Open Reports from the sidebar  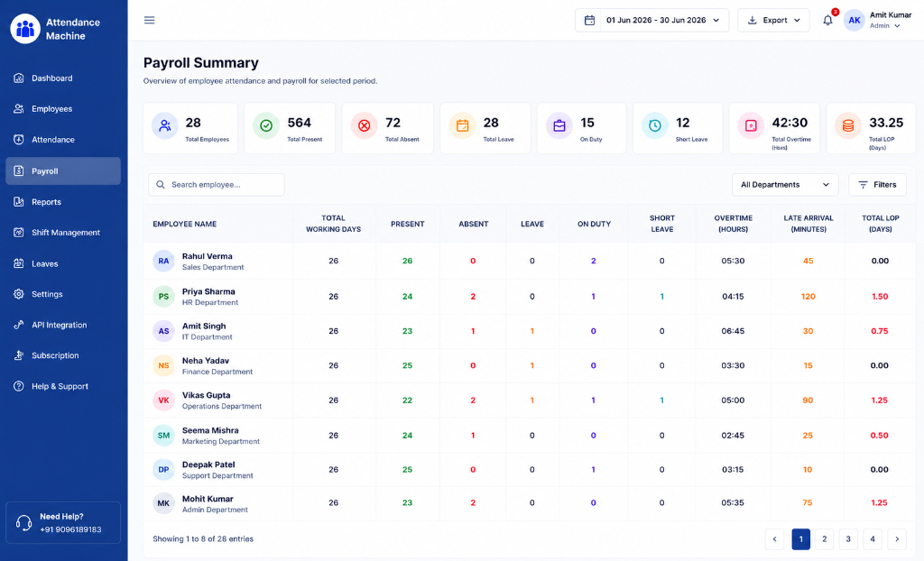click(63, 201)
